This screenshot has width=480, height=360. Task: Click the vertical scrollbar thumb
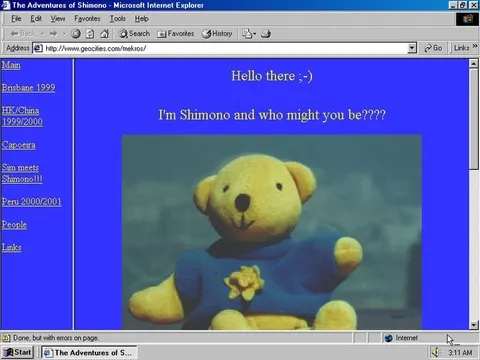pyautogui.click(x=474, y=119)
